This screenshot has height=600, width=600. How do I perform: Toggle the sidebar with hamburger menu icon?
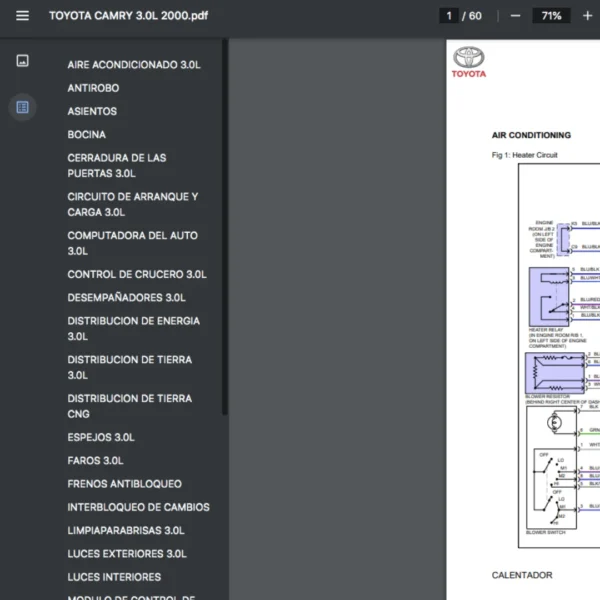(x=23, y=16)
